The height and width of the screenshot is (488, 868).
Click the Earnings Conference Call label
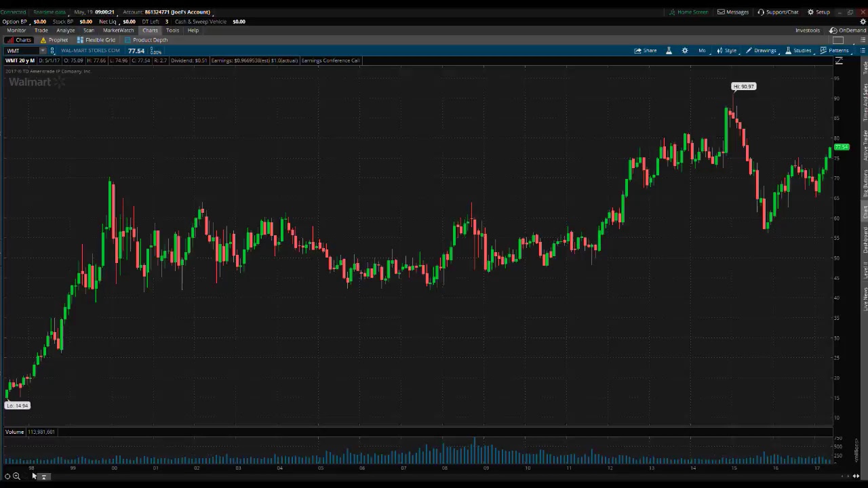coord(330,61)
